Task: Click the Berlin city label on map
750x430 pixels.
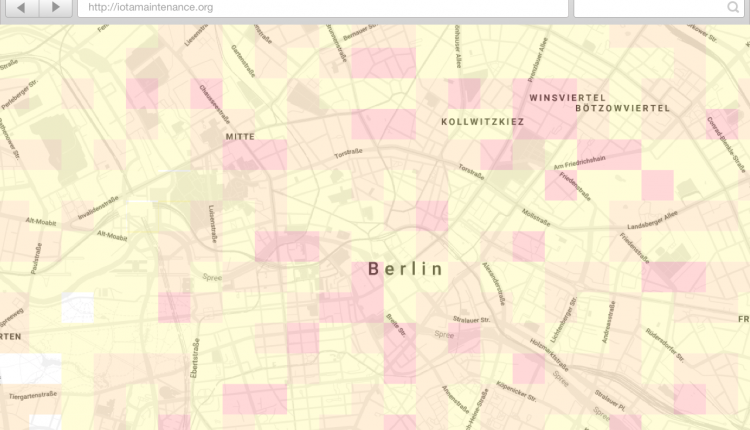Action: [x=405, y=269]
